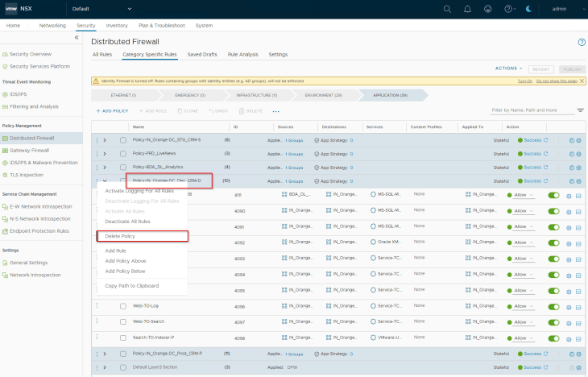The height and width of the screenshot is (377, 588).
Task: Collapse the left sidebar with the double chevron
Action: pos(77,38)
